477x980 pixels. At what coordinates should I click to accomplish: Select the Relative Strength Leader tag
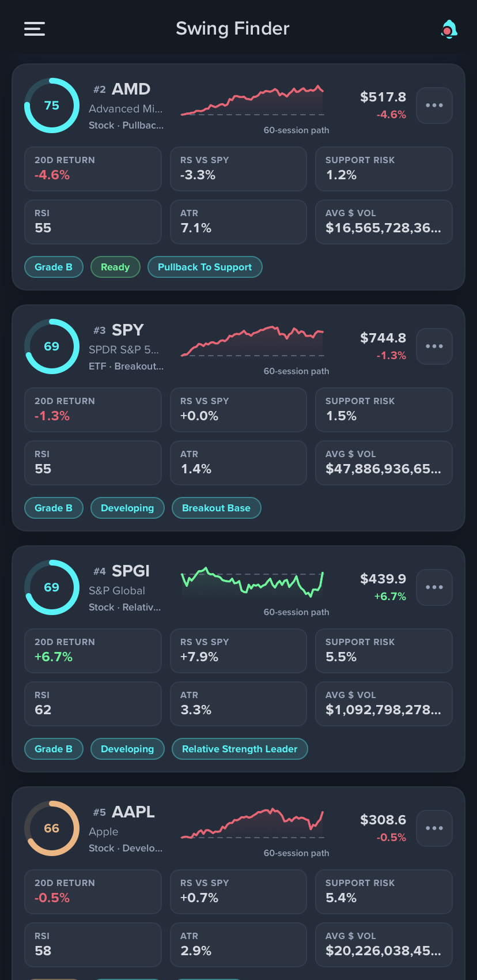tap(240, 749)
